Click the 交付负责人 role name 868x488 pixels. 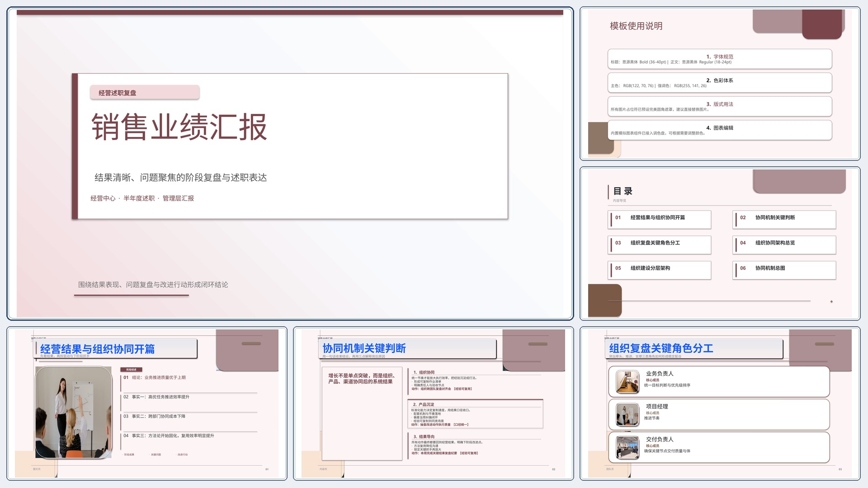660,440
